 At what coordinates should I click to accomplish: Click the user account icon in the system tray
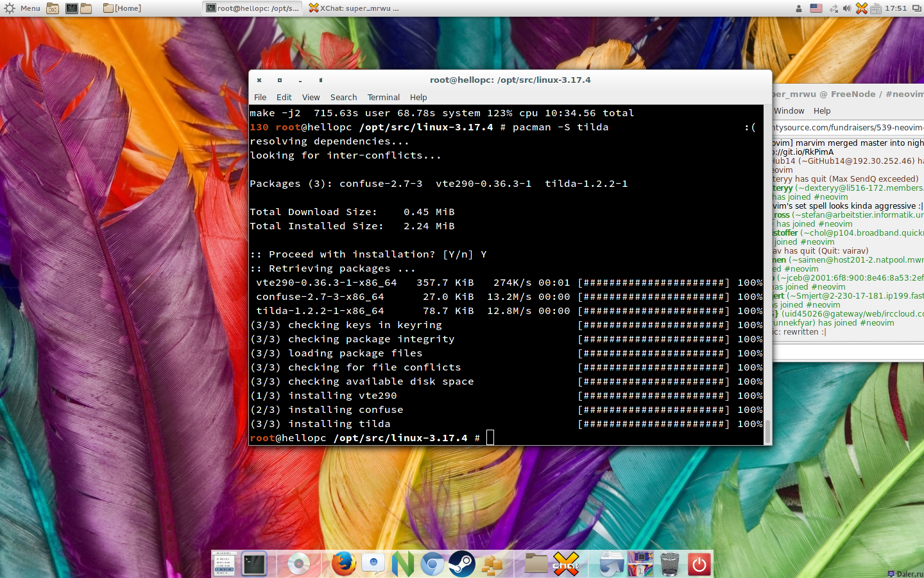[799, 8]
